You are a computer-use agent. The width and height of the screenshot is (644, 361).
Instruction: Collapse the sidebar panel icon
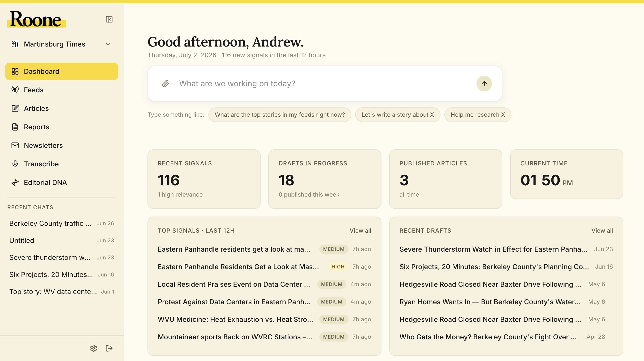point(109,19)
